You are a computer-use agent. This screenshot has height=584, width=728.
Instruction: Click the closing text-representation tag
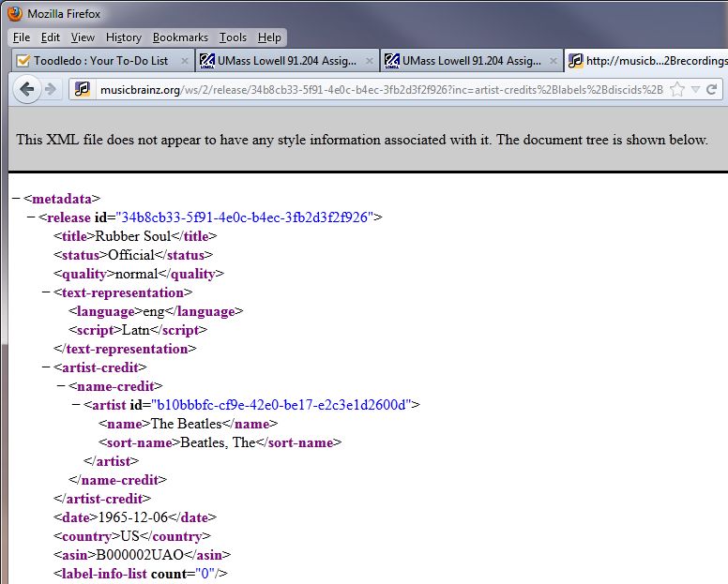125,349
